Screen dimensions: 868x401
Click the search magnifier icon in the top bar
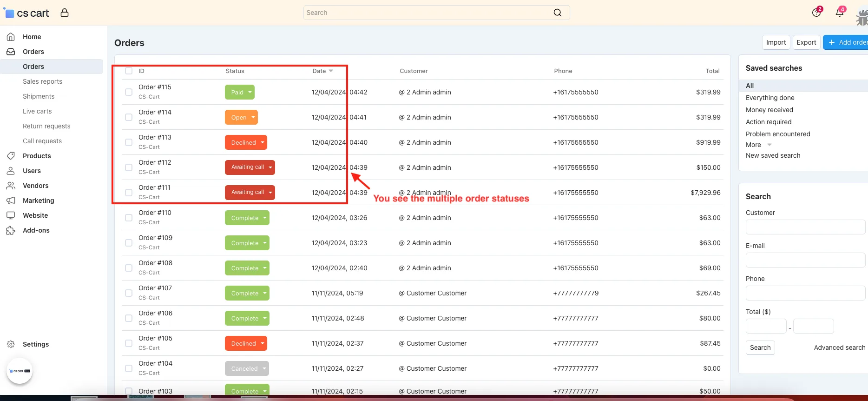point(558,13)
